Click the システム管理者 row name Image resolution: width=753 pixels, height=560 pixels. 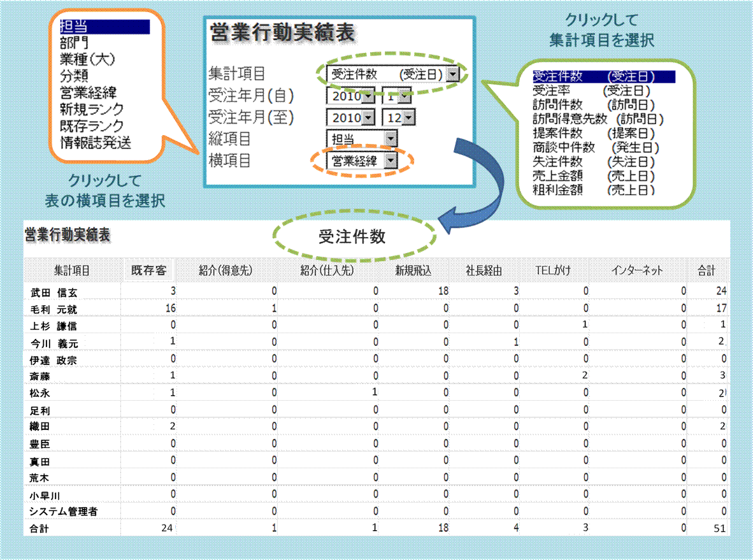click(x=64, y=512)
